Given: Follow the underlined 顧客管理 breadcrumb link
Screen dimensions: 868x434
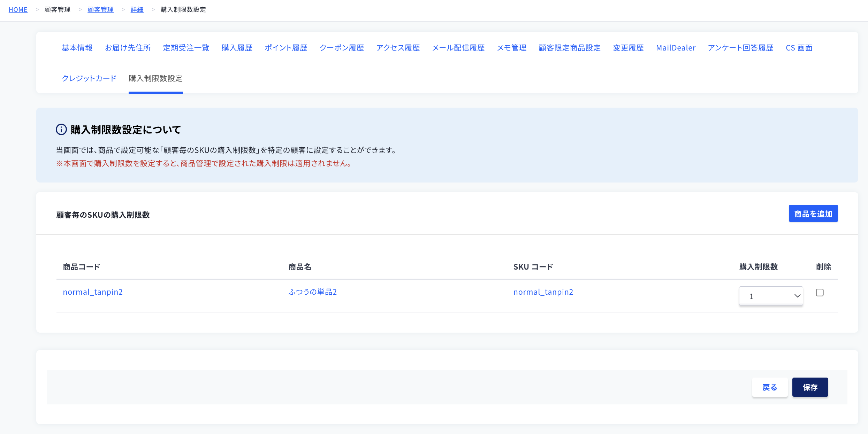Looking at the screenshot, I should [x=100, y=10].
